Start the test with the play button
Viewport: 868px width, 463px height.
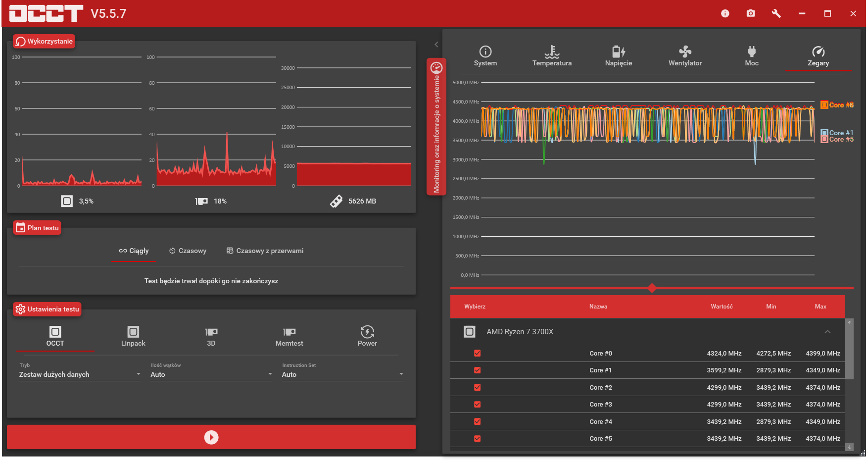(211, 437)
